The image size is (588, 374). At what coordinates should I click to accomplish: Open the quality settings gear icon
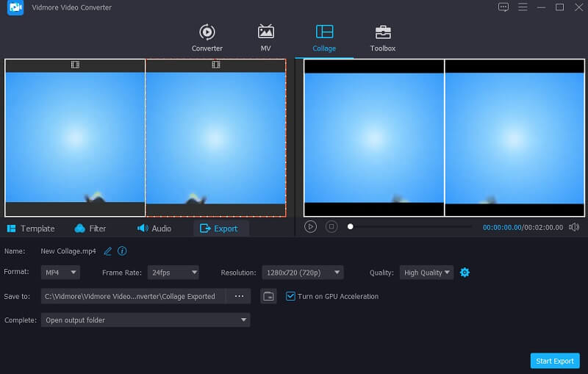(x=465, y=273)
